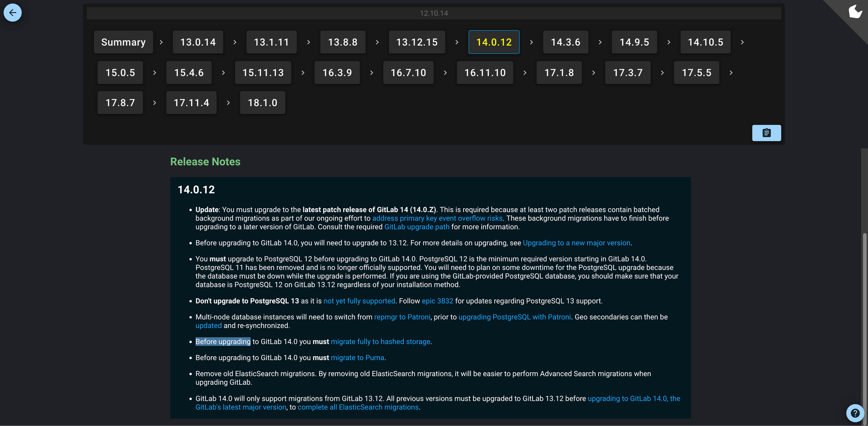Open the help question mark icon
868x426 pixels.
pos(855,413)
